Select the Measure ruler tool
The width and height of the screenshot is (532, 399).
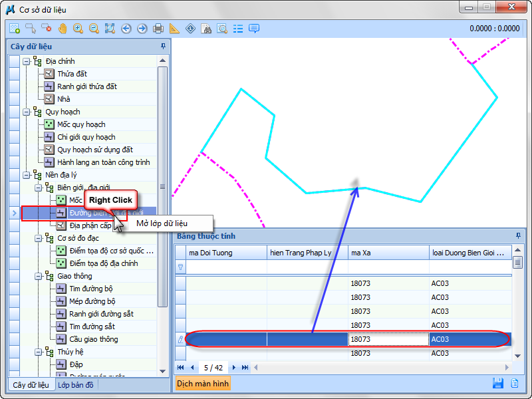(x=175, y=29)
